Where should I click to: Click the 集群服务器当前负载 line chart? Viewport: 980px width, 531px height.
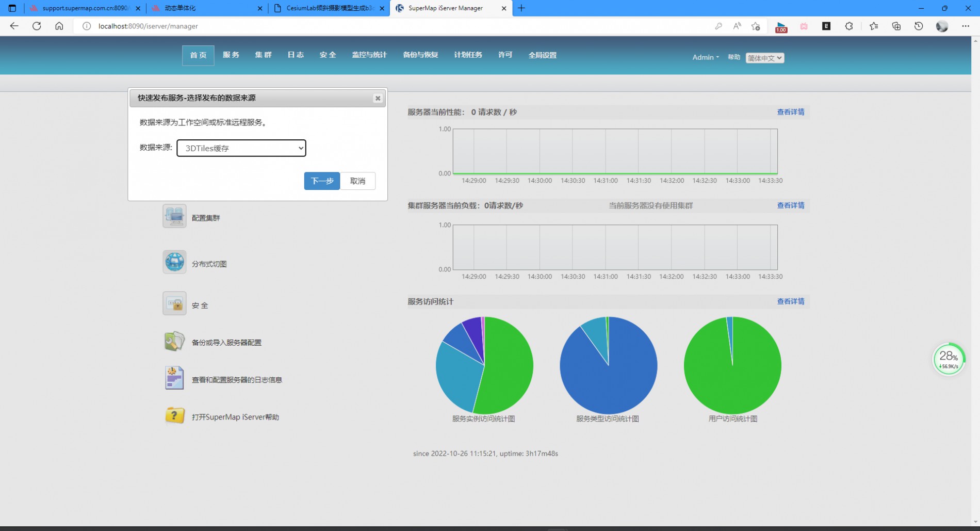point(615,247)
